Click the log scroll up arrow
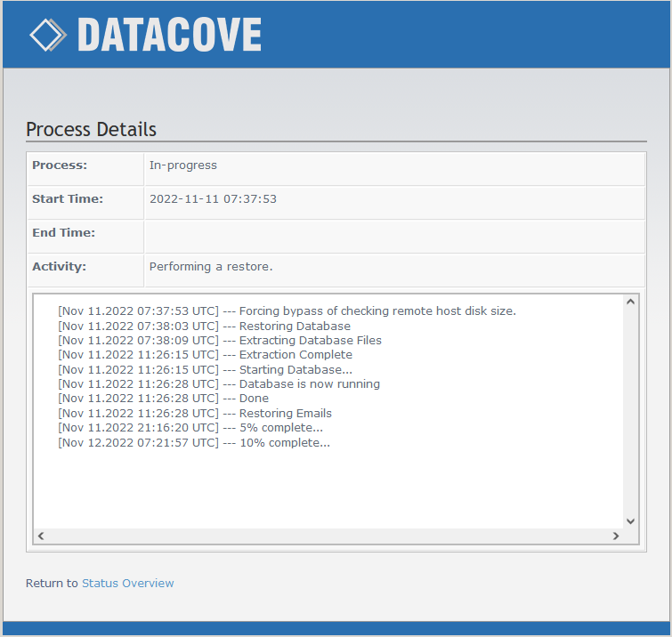 (x=630, y=302)
